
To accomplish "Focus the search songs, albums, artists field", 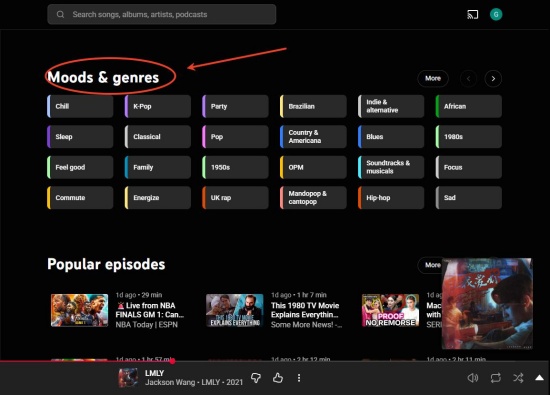I will (162, 14).
